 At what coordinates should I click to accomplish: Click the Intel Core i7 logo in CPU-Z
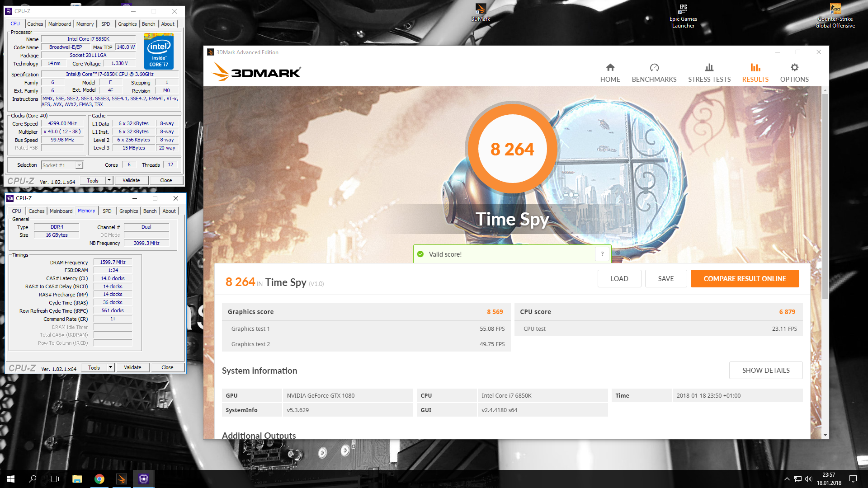(159, 52)
